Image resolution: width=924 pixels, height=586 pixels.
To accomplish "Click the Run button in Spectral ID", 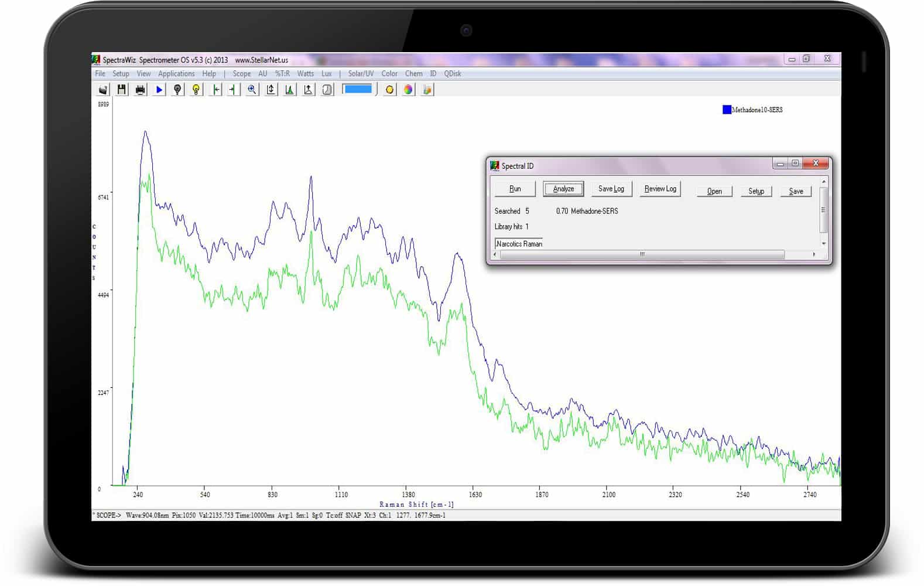I will click(x=515, y=189).
